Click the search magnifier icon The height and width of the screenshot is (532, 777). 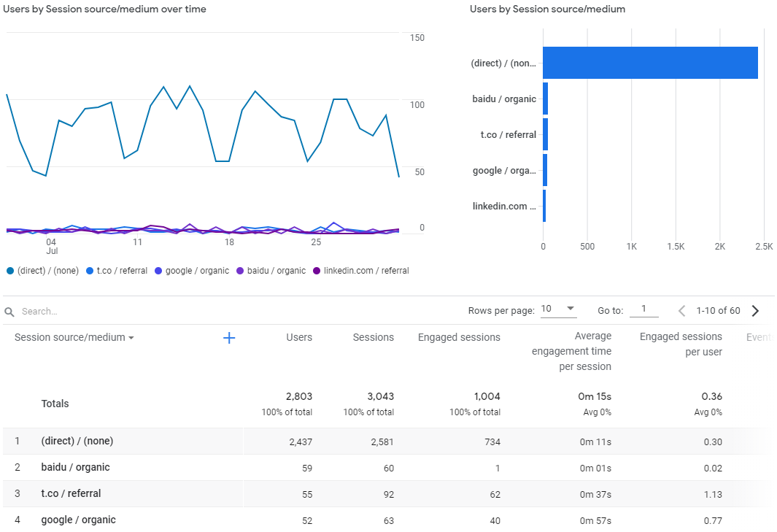click(x=9, y=312)
